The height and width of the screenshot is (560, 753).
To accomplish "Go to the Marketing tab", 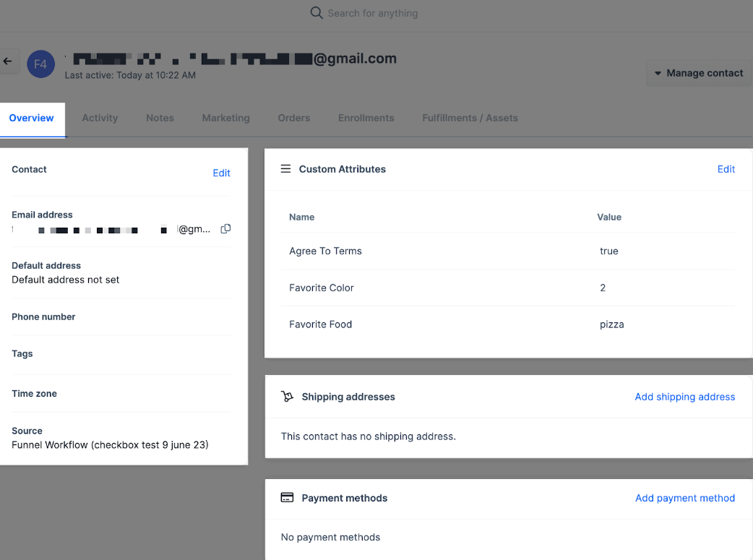I will (x=225, y=119).
